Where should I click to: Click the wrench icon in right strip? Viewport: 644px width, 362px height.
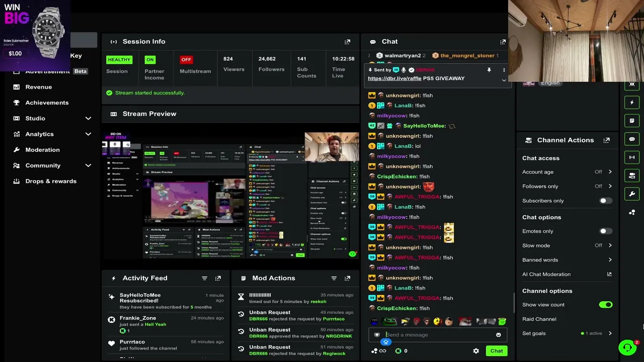tap(632, 194)
